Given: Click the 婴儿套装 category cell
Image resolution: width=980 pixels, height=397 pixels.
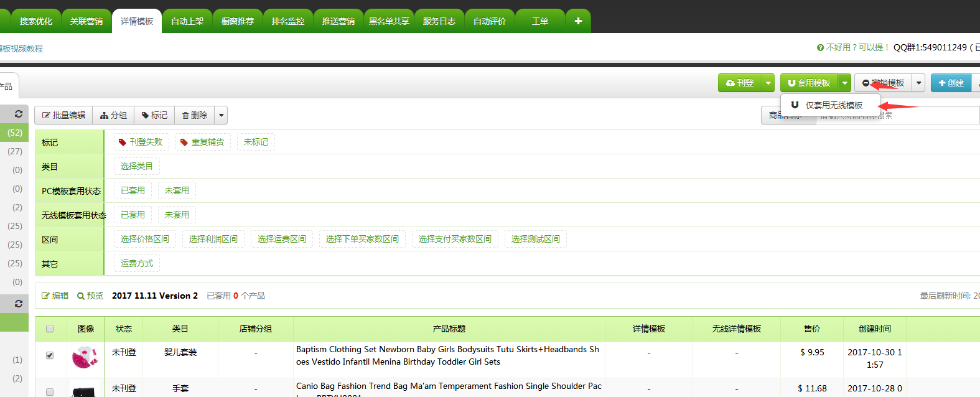Looking at the screenshot, I should [180, 352].
